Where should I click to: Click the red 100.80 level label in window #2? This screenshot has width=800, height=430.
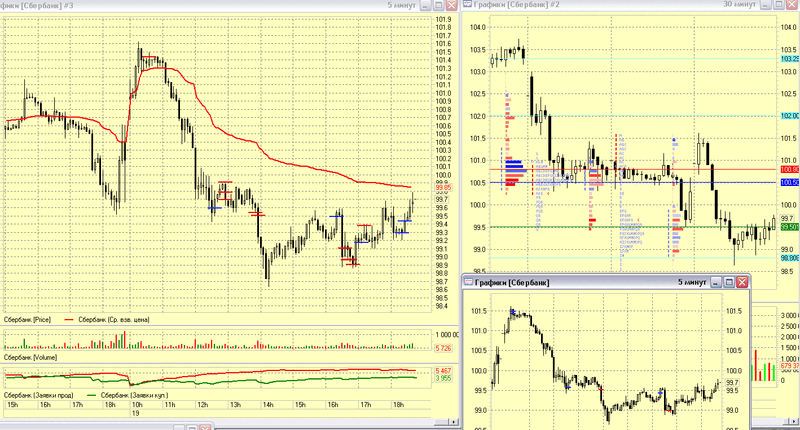[x=790, y=169]
